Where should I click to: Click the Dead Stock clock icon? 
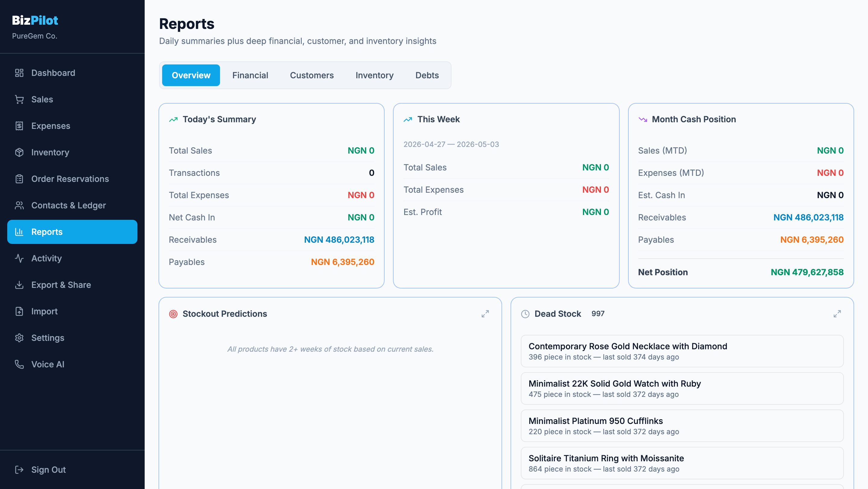(525, 314)
